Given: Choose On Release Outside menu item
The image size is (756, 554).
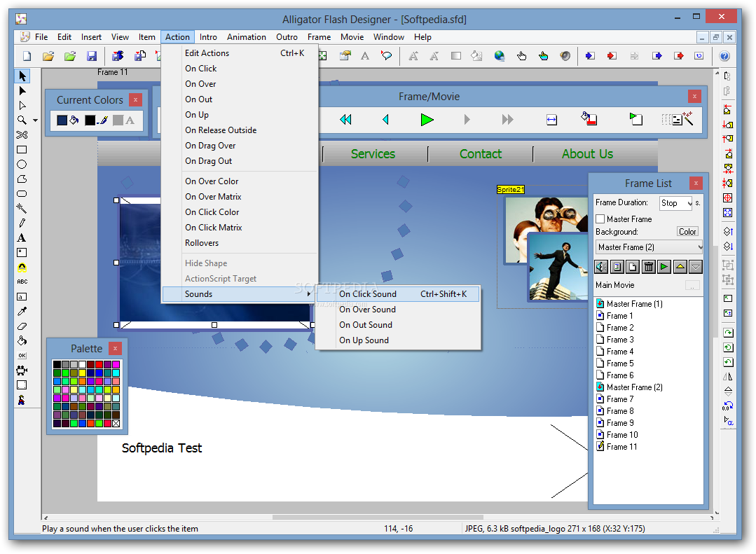Looking at the screenshot, I should pyautogui.click(x=240, y=130).
